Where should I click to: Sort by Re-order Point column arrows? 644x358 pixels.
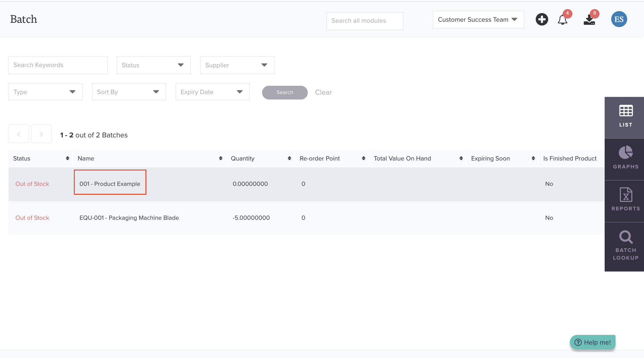(x=363, y=158)
